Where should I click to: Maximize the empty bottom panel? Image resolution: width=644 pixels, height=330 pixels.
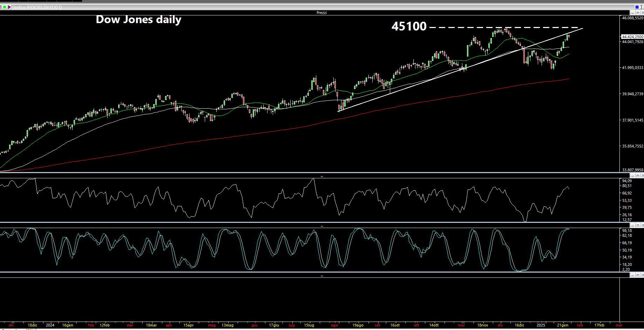(637, 275)
